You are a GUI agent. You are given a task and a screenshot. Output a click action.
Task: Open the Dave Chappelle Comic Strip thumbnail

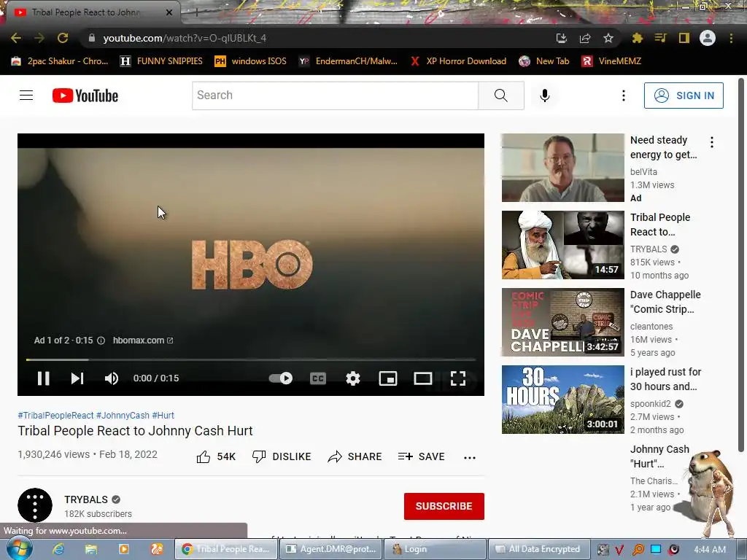click(562, 322)
